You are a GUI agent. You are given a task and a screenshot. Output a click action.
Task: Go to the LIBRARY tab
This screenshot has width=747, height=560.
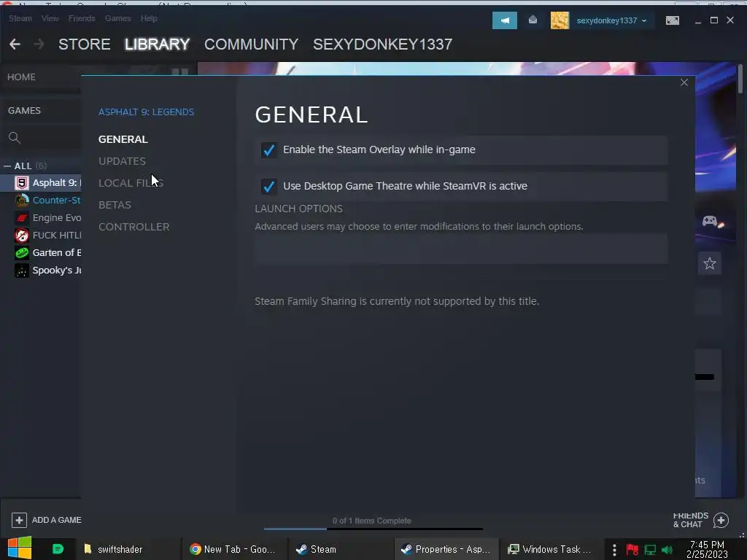pyautogui.click(x=158, y=44)
